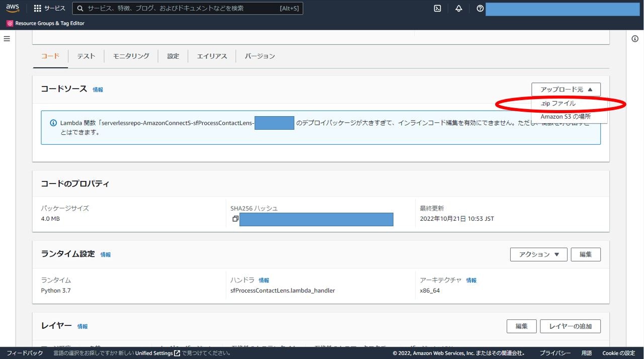The image size is (644, 359).
Task: Click the help question mark icon
Action: pos(479,8)
